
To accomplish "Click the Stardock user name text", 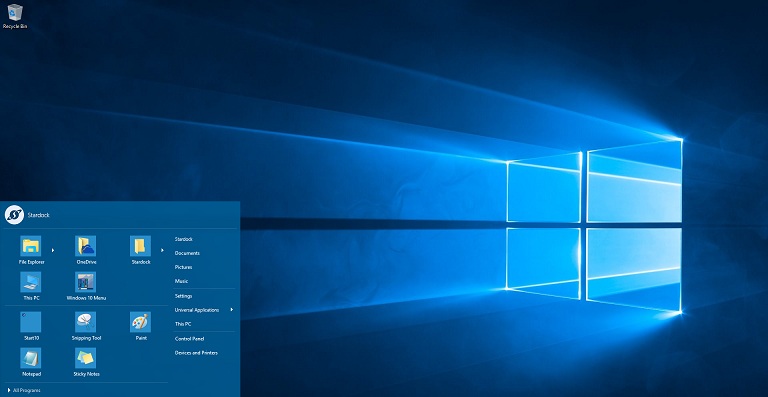I will pyautogui.click(x=39, y=215).
